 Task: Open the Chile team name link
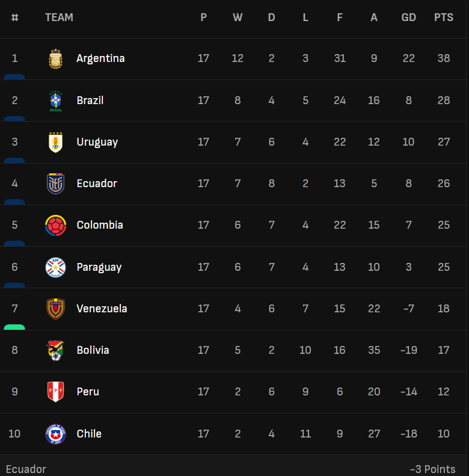point(89,433)
